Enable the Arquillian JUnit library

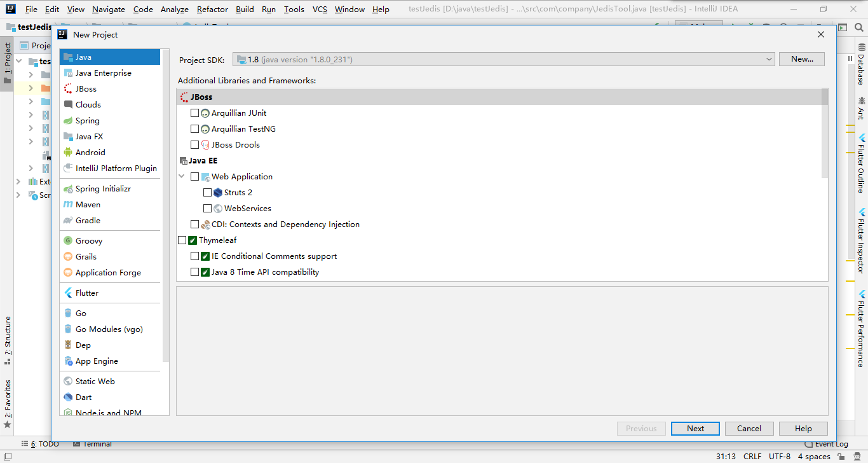tap(195, 113)
